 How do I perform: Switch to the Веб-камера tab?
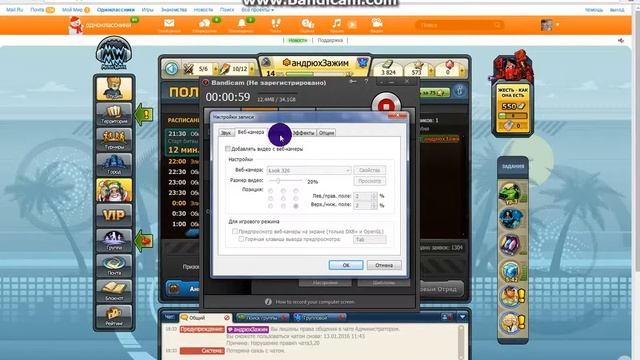coord(251,132)
